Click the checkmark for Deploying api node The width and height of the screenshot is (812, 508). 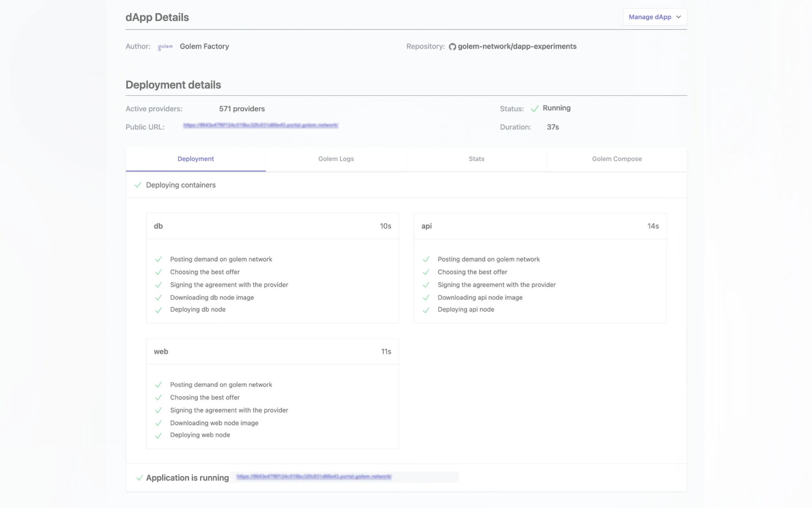tap(426, 310)
